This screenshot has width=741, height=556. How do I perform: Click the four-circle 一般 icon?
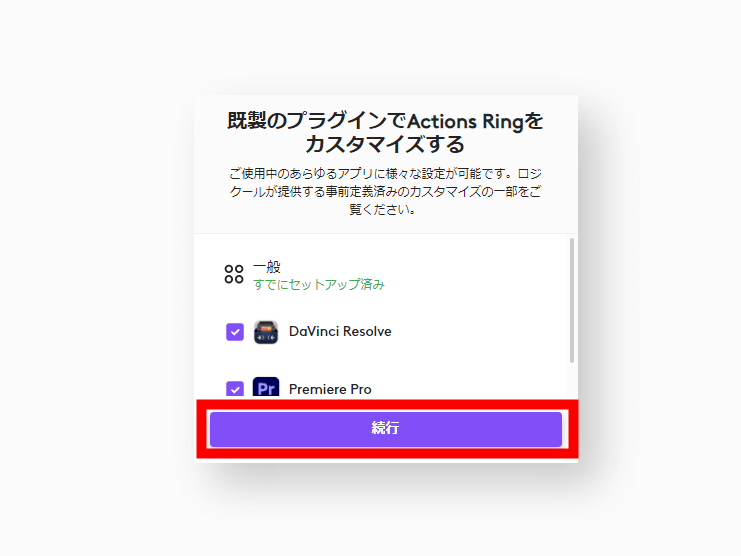pos(234,274)
